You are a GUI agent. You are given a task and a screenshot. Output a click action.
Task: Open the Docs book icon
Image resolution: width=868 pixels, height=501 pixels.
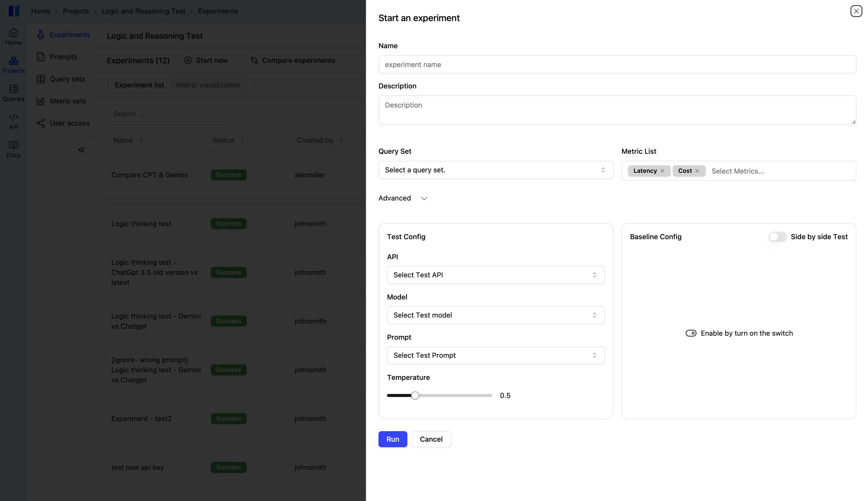pyautogui.click(x=13, y=145)
